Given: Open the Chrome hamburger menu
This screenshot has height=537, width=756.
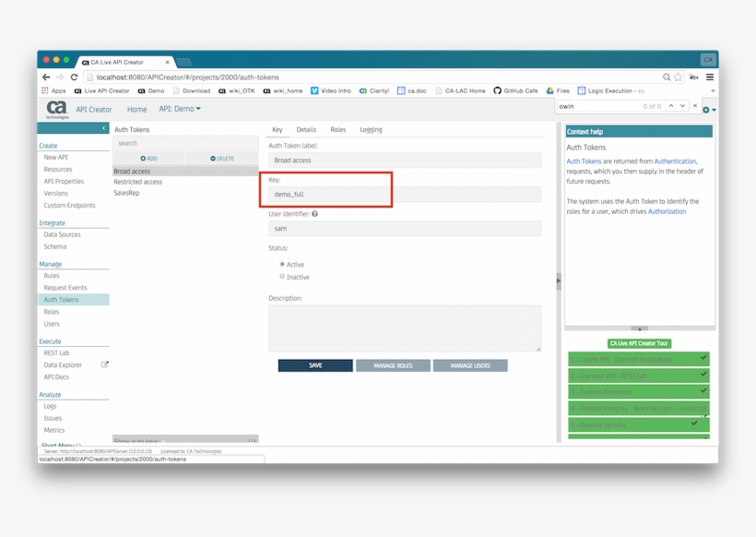Looking at the screenshot, I should point(710,78).
